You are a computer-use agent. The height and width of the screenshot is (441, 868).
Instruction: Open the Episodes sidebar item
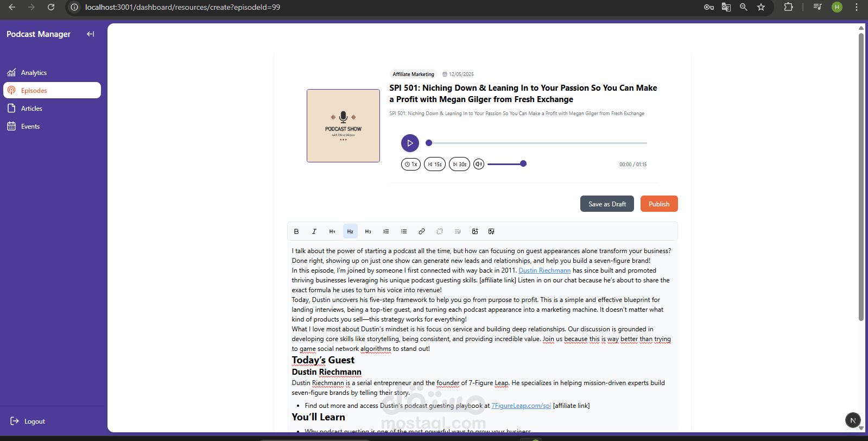[x=52, y=91]
